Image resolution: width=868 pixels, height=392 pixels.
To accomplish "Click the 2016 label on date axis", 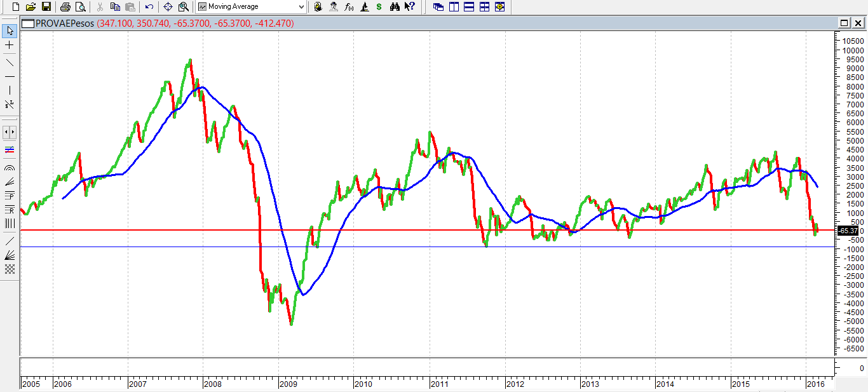I will click(815, 384).
